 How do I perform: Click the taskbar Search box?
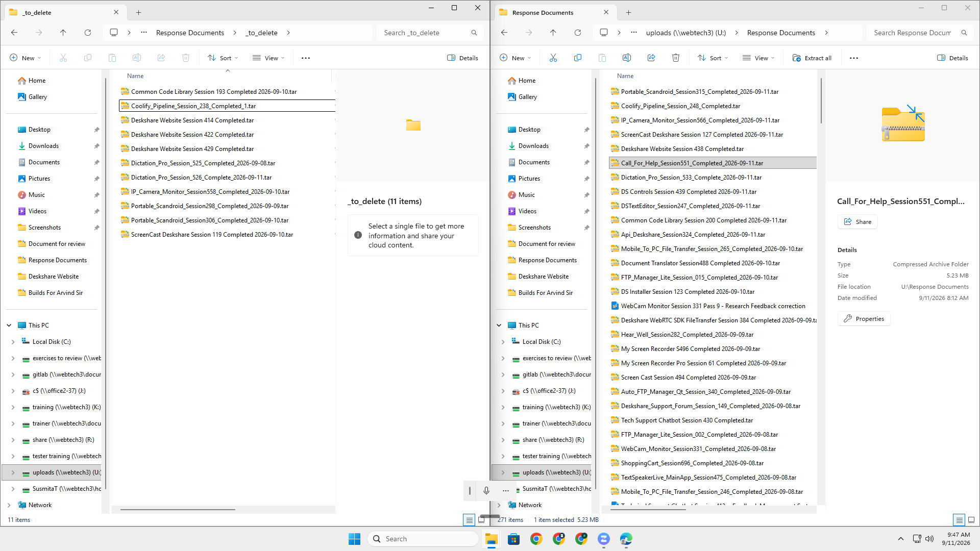(x=423, y=539)
